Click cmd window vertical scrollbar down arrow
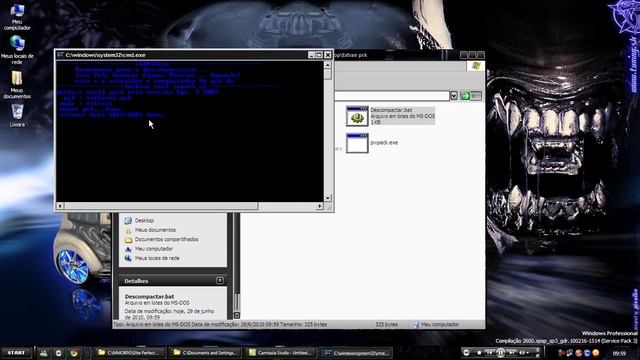This screenshot has width=640, height=360. (x=328, y=198)
